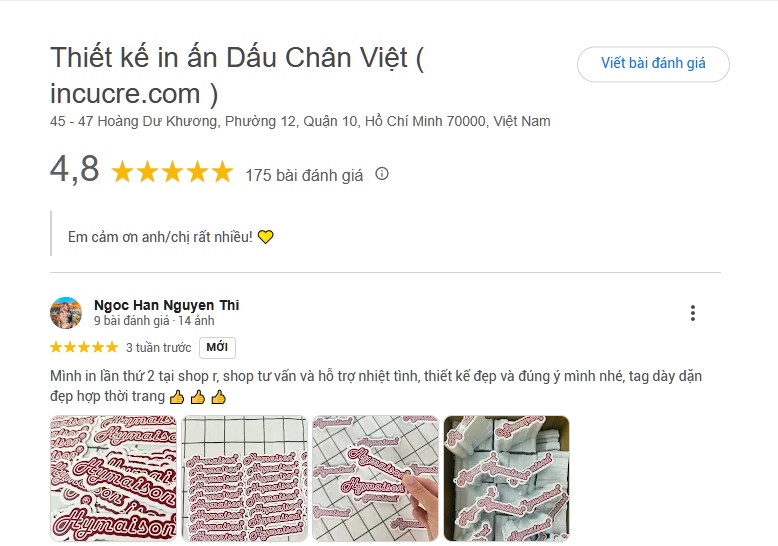Image resolution: width=778 pixels, height=546 pixels.
Task: Open second review photo of sticker sheets
Action: 245,478
